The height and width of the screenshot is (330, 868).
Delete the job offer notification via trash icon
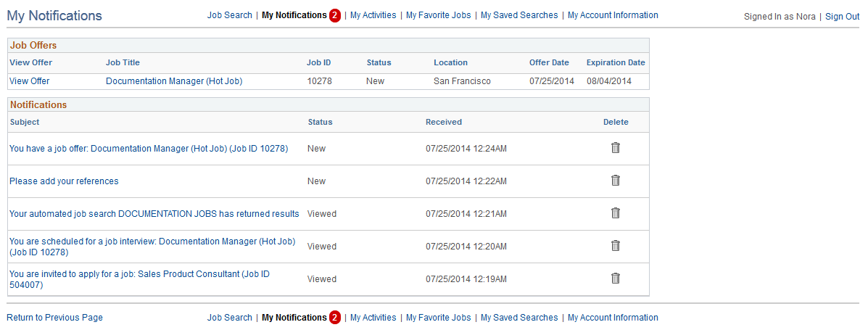click(x=615, y=148)
